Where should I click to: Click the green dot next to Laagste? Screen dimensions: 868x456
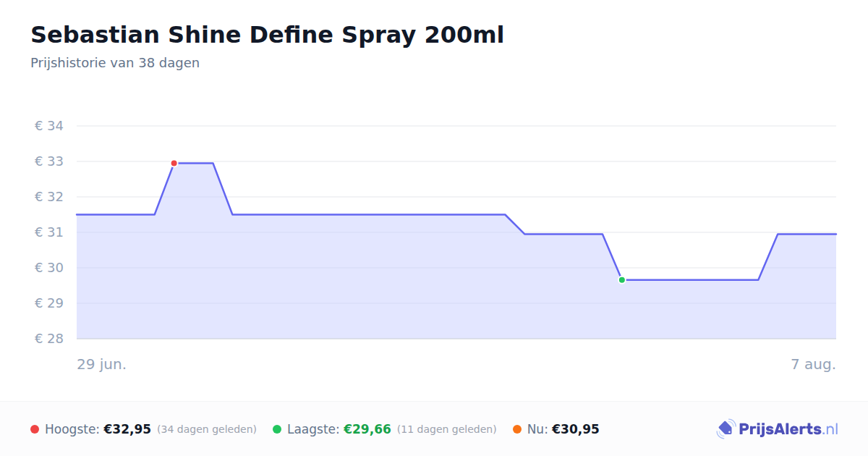point(277,429)
